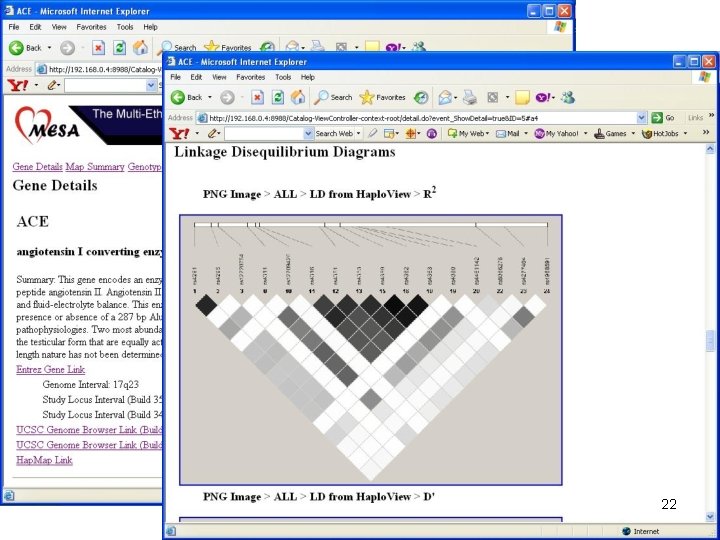Click HapMap Link in rear window
Screen dimensions: 720x540
click(44, 460)
